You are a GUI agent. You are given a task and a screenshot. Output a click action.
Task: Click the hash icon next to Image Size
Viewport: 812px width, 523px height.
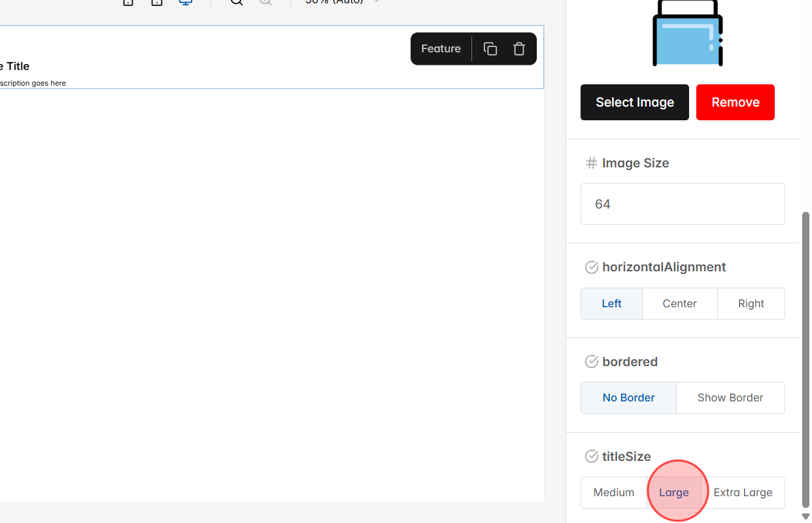pos(591,163)
